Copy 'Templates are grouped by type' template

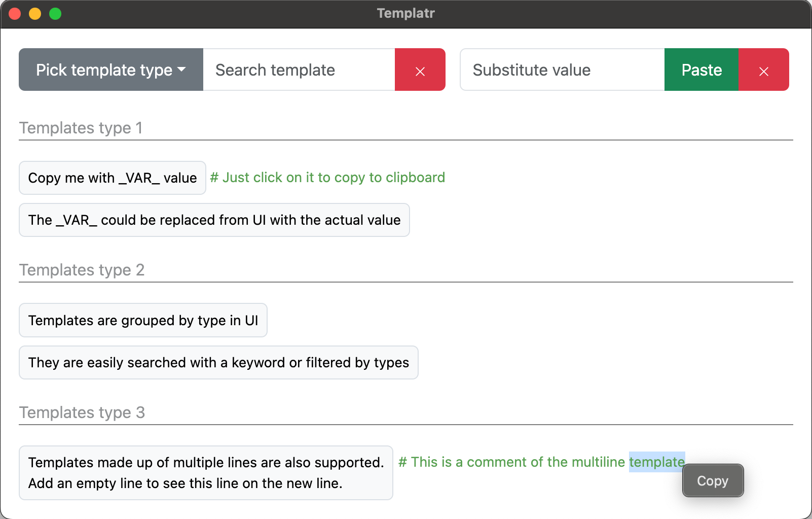click(143, 320)
